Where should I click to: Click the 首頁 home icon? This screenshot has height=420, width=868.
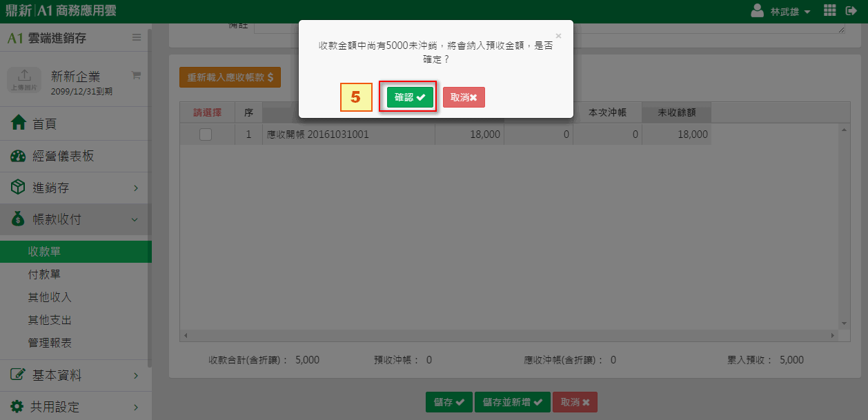click(x=19, y=123)
